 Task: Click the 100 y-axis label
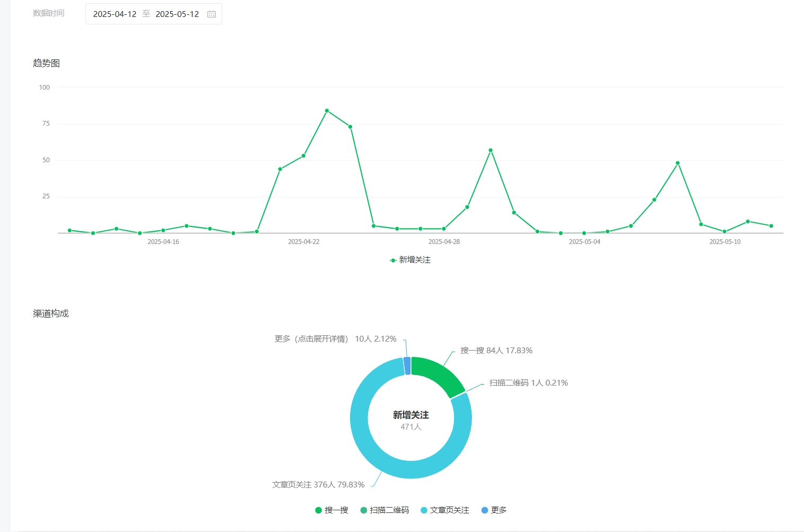[45, 88]
